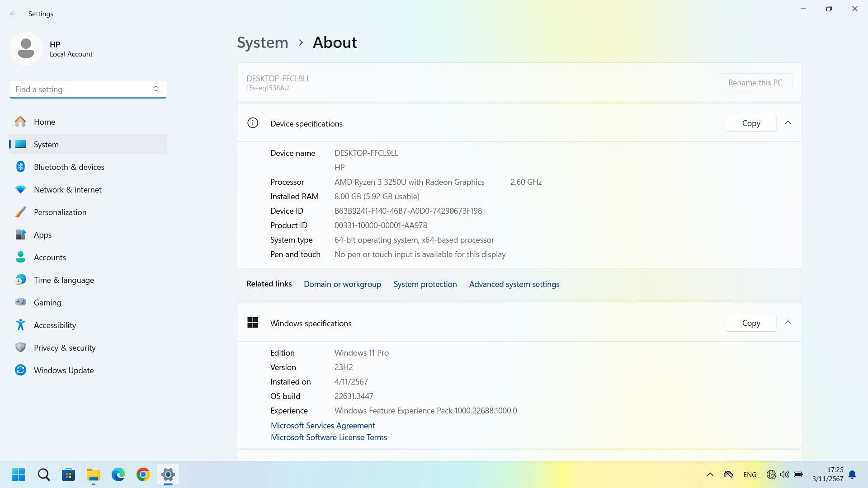Click the Bluetooth icon in sidebar
Viewport: 868px width, 488px height.
20,167
